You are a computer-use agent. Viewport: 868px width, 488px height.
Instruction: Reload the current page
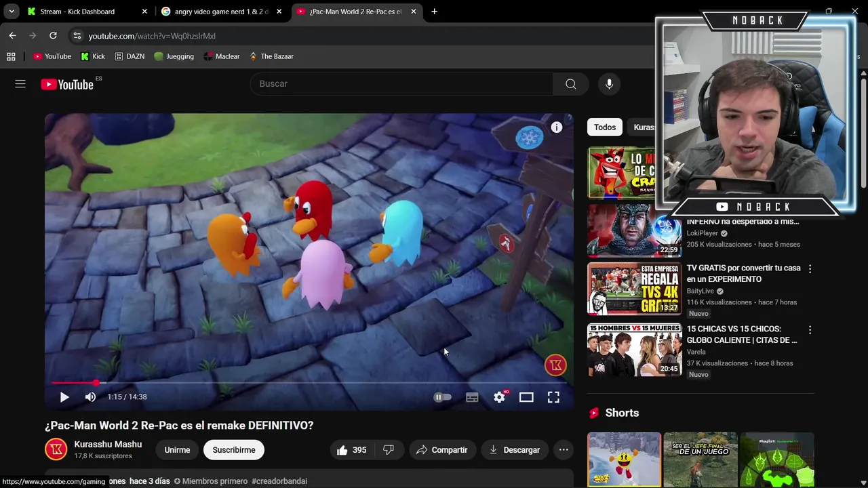[53, 36]
